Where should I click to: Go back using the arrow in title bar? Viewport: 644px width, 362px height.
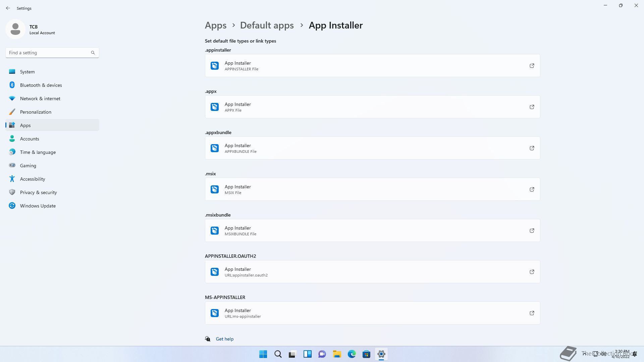coord(8,8)
